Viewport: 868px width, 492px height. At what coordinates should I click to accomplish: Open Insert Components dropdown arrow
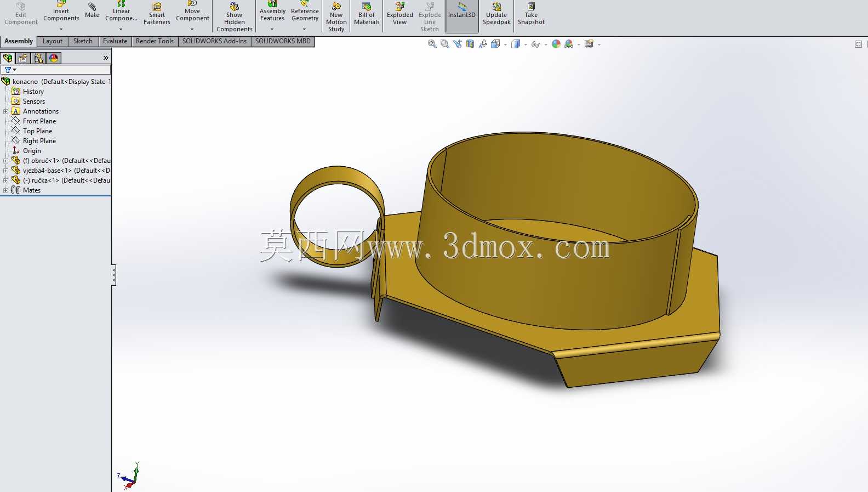(61, 30)
